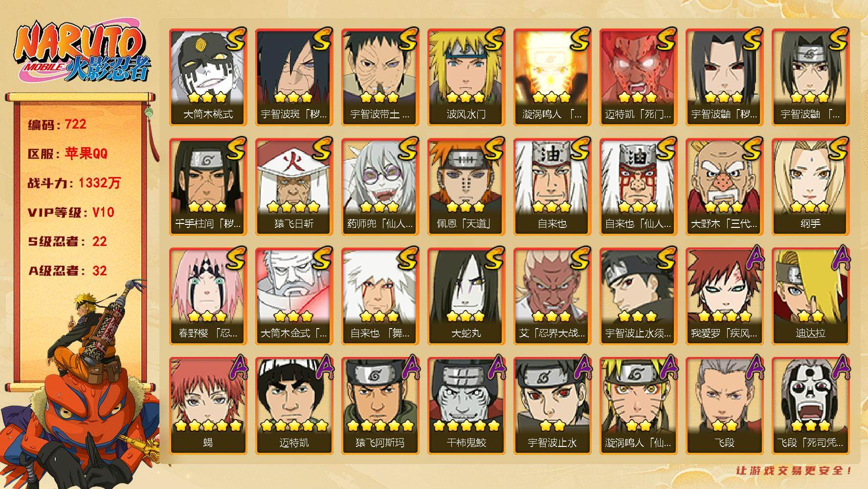Click the 迈特凯 A-rank portrait
Screen dimensions: 868x489
click(294, 406)
